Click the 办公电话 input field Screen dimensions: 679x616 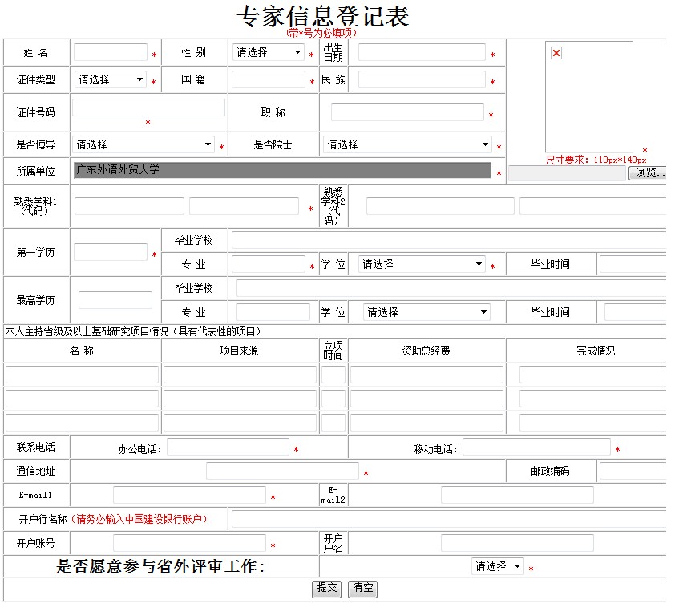(228, 448)
